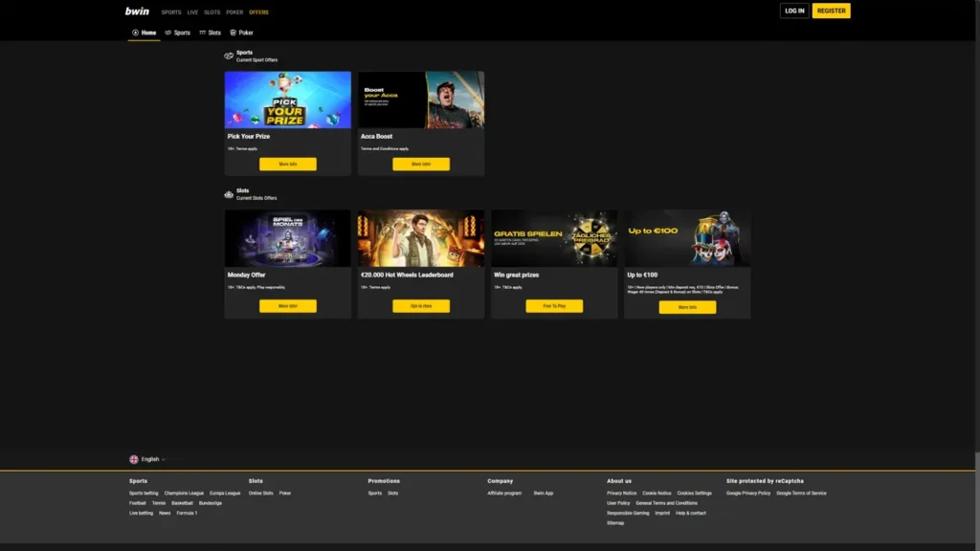Click the Sitemap footer link
Screen dimensions: 980x551
point(615,523)
